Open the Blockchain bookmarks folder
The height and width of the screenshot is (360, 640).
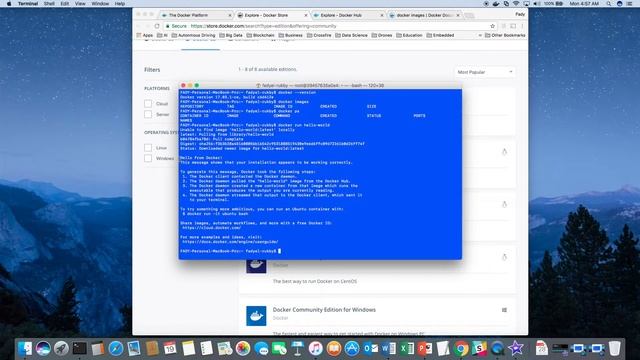[x=260, y=36]
